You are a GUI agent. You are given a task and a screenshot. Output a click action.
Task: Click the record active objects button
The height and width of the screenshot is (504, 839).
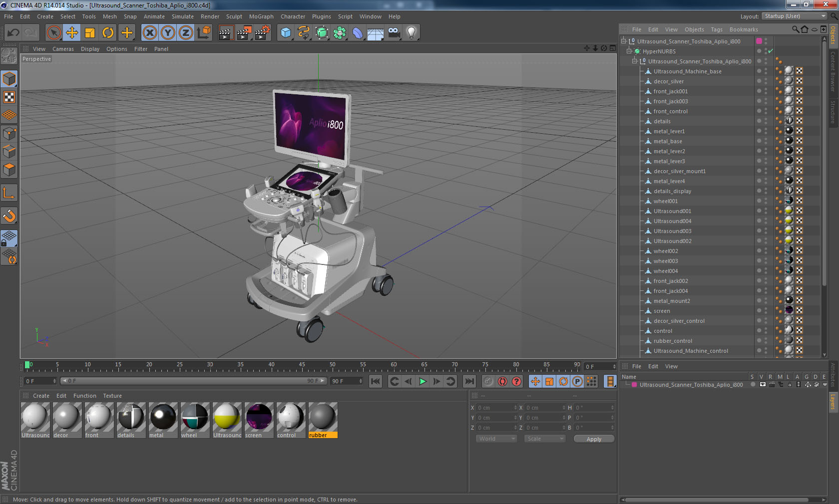(488, 381)
